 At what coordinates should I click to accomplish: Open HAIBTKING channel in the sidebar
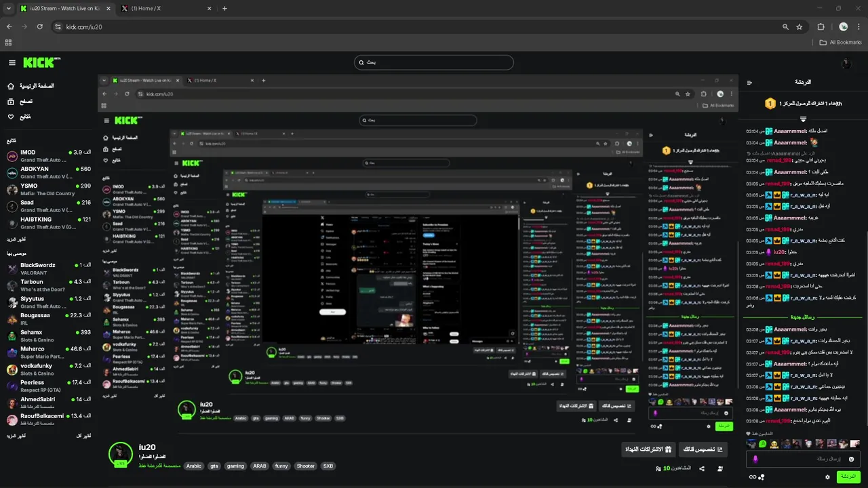(x=49, y=223)
